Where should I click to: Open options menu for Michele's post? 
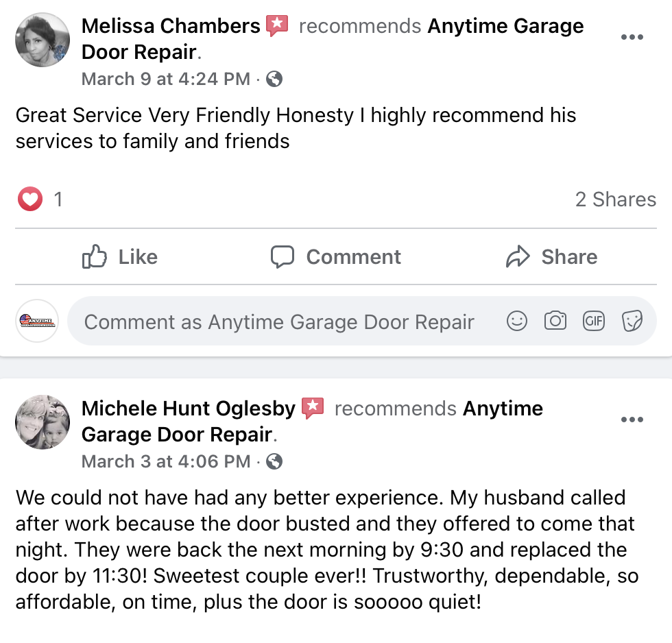[x=632, y=420]
